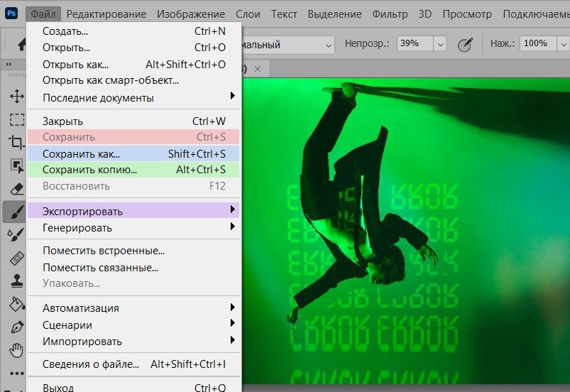570x392 pixels.
Task: Open the Edit Toolbar three dots
Action: click(17, 373)
